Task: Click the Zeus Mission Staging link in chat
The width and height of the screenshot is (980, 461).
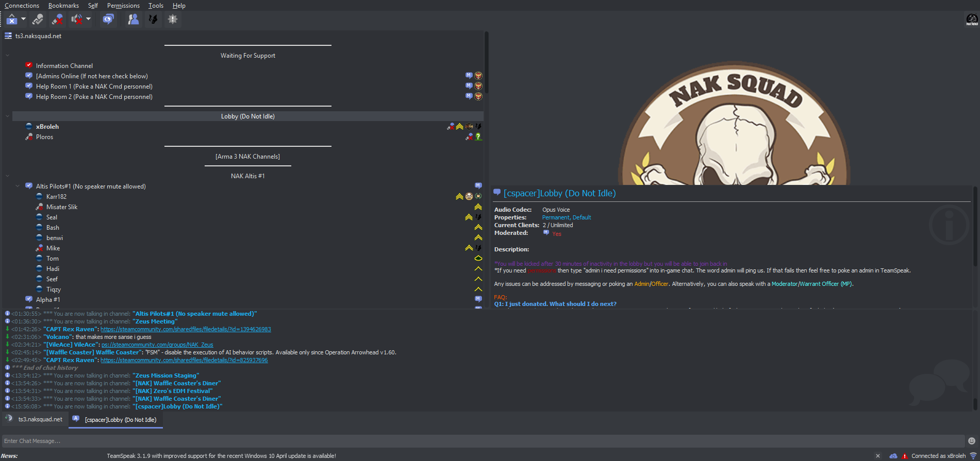Action: [165, 375]
